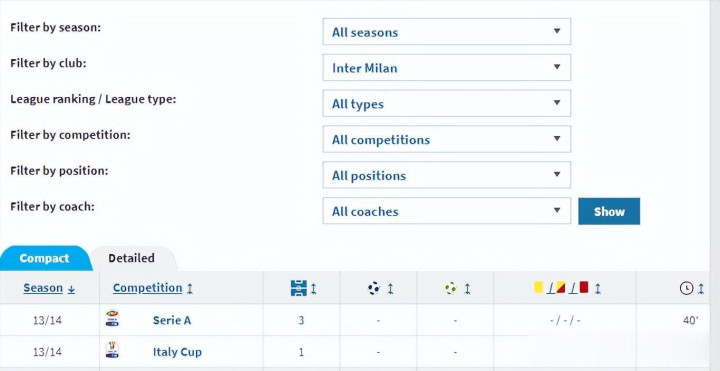Expand the All types league dropdown
The height and width of the screenshot is (371, 720).
[446, 103]
